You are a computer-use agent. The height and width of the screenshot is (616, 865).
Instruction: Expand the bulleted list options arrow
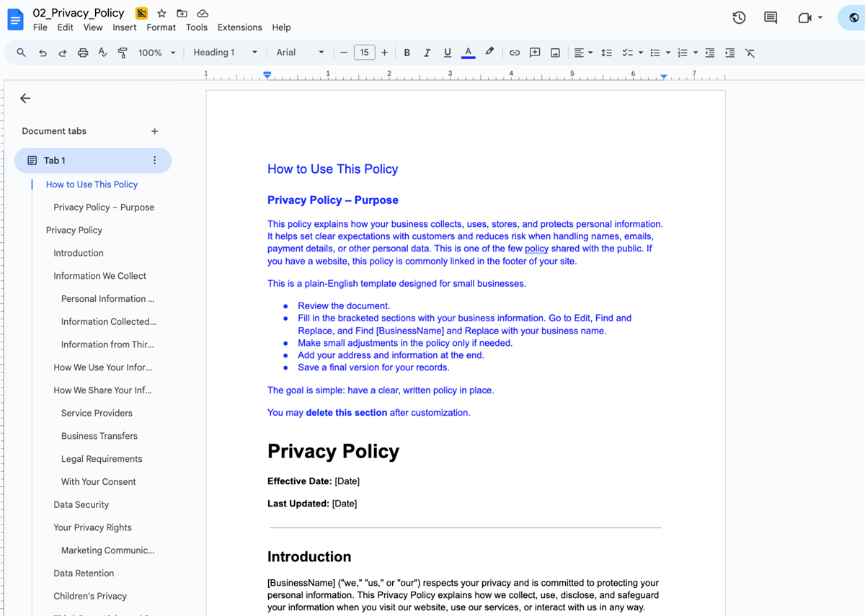668,53
